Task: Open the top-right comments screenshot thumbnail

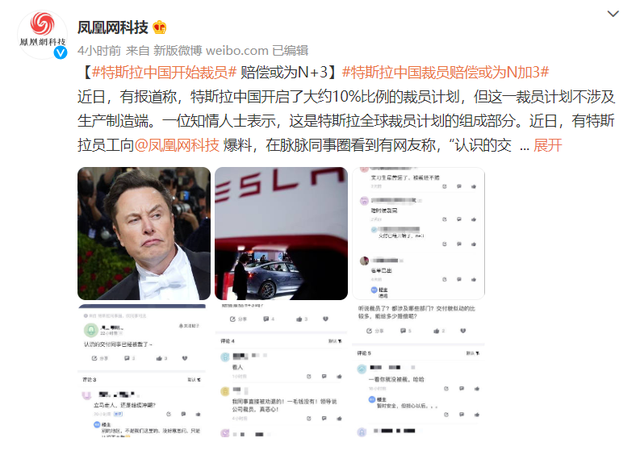Action: pyautogui.click(x=418, y=233)
